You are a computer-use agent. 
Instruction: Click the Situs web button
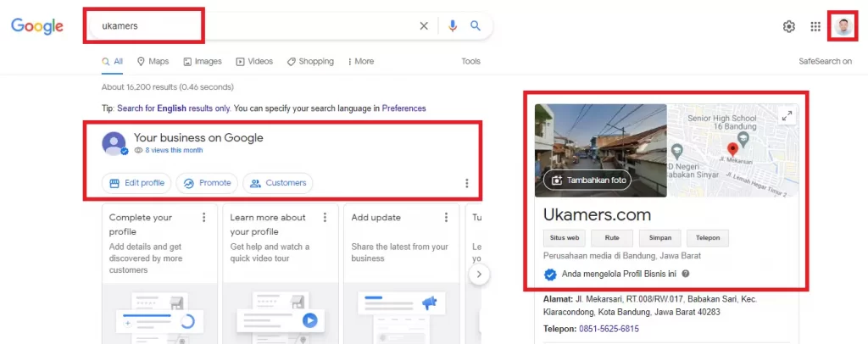tap(565, 238)
